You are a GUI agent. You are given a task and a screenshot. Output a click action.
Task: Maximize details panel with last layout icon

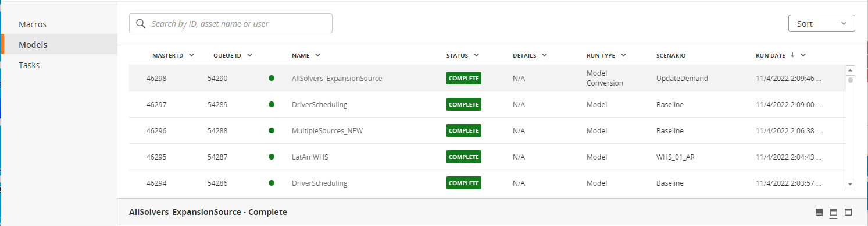[848, 212]
